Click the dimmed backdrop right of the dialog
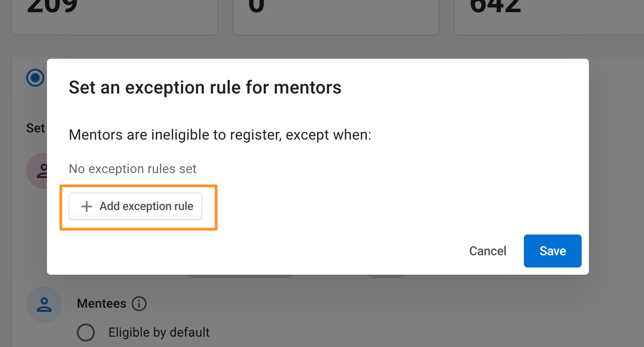Viewport: 644px width, 347px height. [616, 166]
